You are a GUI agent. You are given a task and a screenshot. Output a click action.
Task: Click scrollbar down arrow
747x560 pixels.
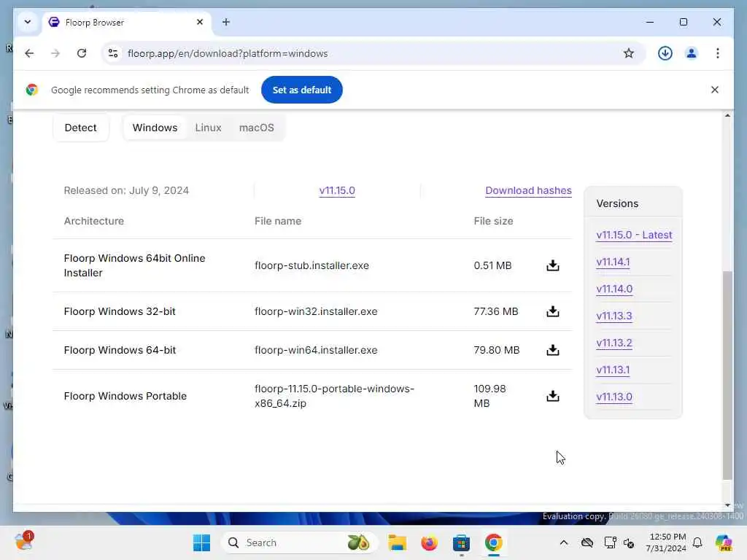(x=727, y=505)
